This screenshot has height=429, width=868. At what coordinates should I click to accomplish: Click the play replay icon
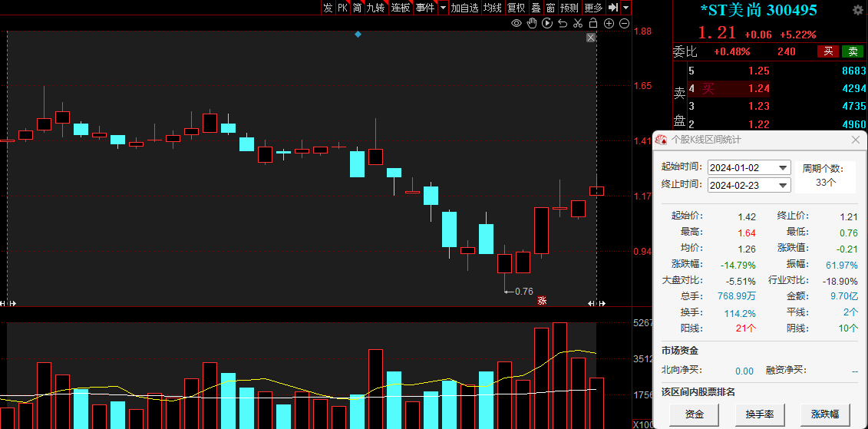(547, 24)
